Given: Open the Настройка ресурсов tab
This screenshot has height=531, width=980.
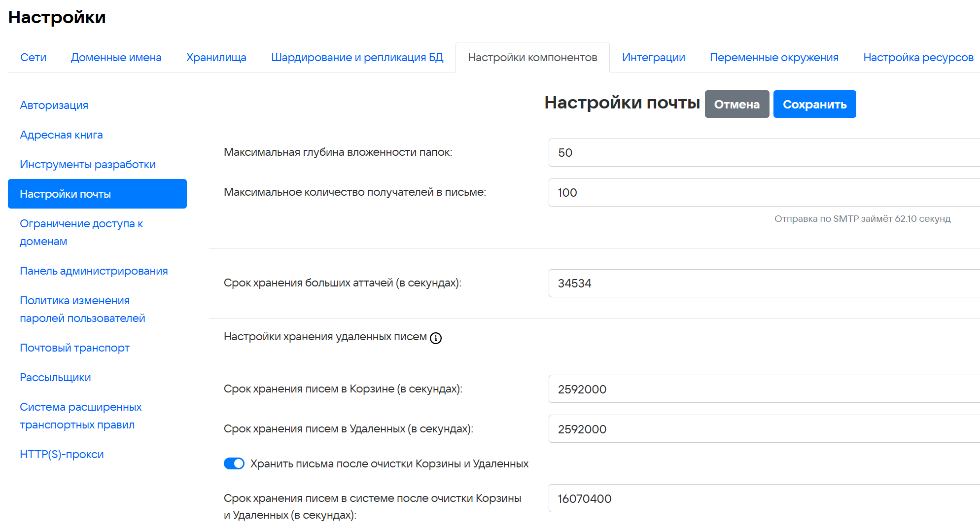Looking at the screenshot, I should [918, 57].
